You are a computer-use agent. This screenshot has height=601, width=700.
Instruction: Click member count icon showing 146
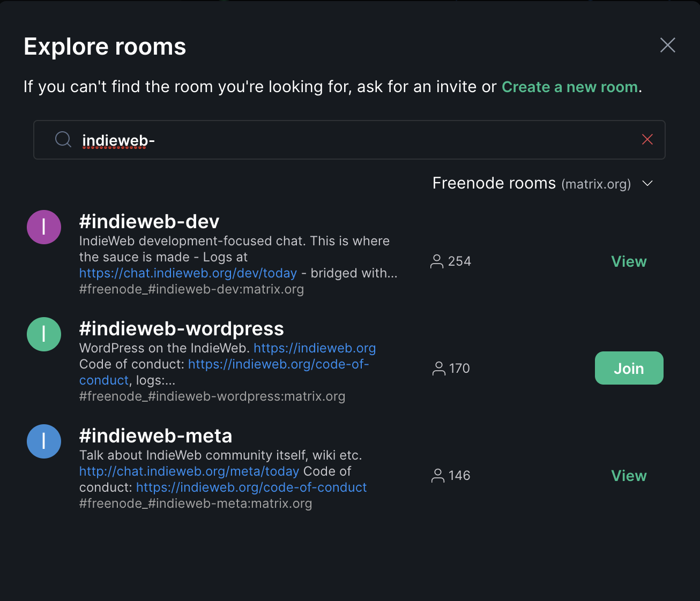(438, 476)
